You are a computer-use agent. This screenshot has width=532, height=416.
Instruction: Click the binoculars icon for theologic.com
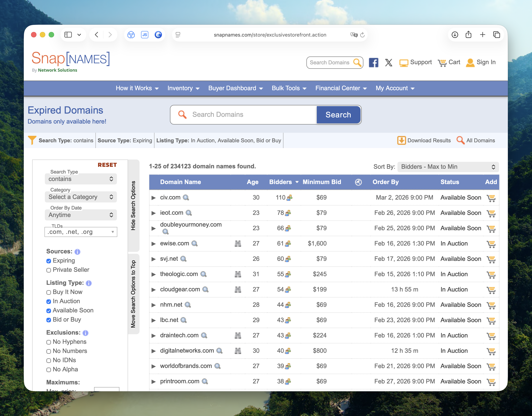(238, 274)
